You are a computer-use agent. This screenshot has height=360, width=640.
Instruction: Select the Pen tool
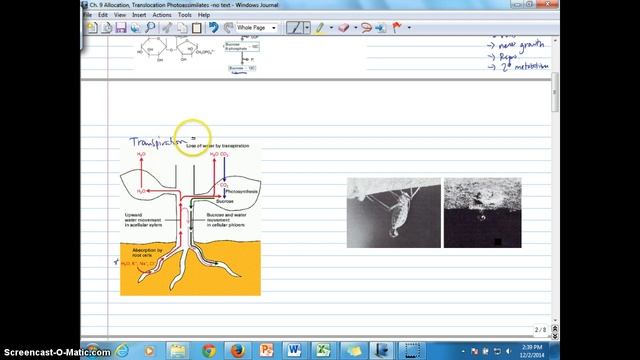294,28
